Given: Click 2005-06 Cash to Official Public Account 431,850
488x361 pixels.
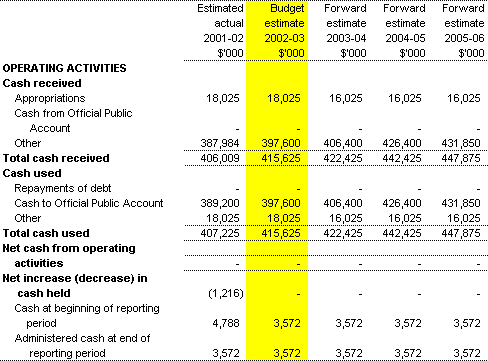Looking at the screenshot, I should (461, 203).
